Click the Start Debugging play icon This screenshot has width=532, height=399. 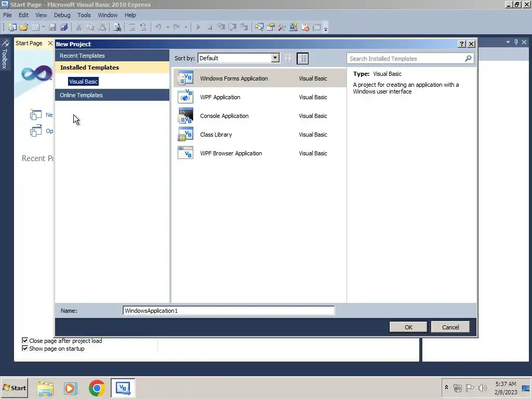coord(198,27)
